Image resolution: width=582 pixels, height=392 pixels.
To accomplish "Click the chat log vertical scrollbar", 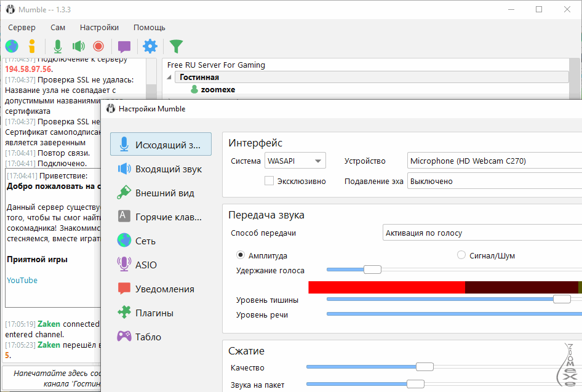I will click(x=151, y=79).
